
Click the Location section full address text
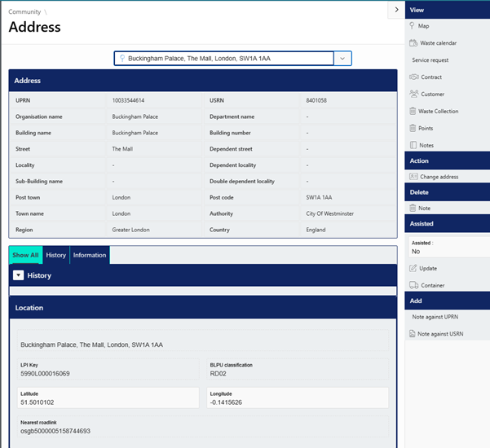[91, 345]
